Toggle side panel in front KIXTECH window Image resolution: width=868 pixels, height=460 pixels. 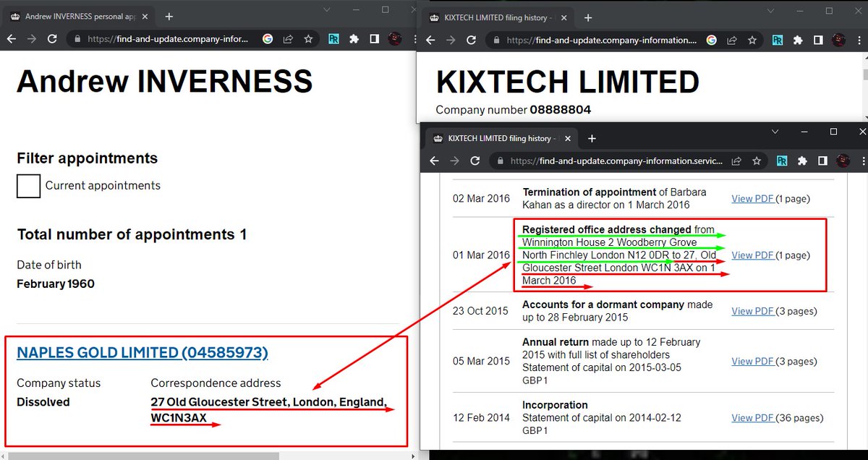click(x=822, y=161)
